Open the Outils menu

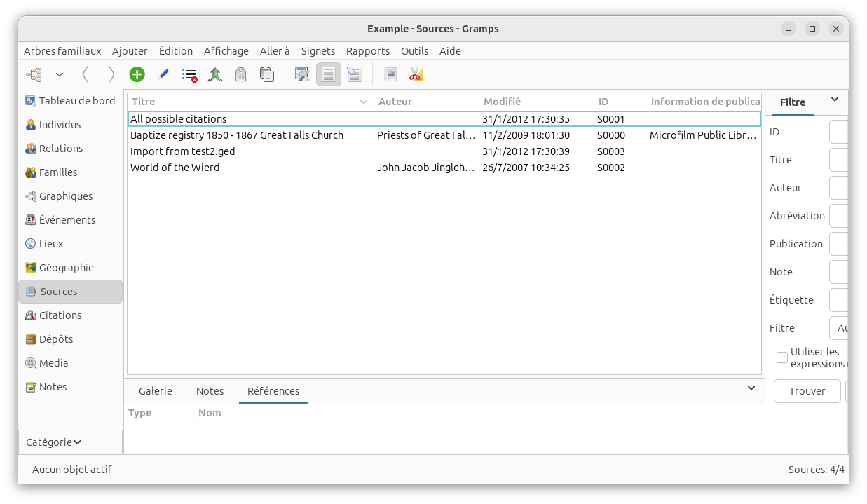tap(415, 51)
